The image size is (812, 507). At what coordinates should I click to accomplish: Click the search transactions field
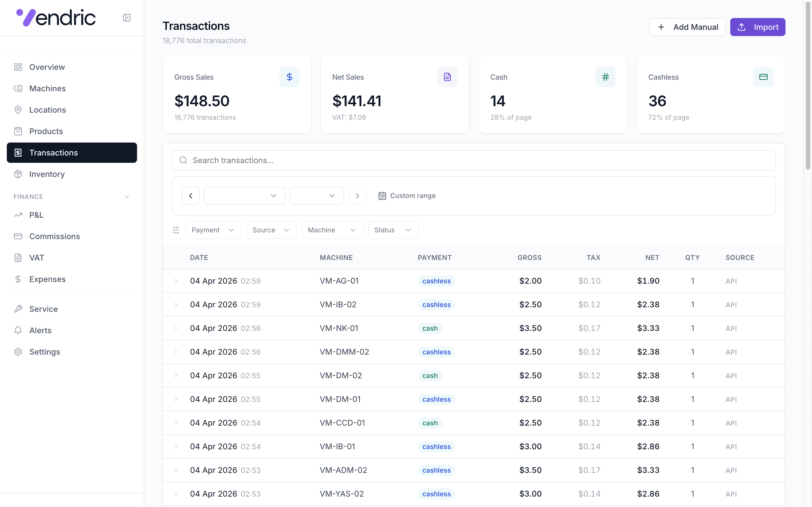click(x=403, y=160)
